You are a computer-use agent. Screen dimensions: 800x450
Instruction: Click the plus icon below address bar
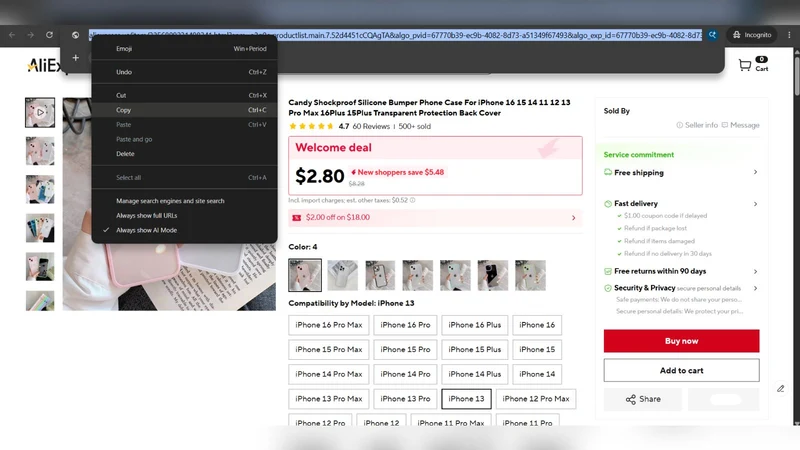(76, 58)
